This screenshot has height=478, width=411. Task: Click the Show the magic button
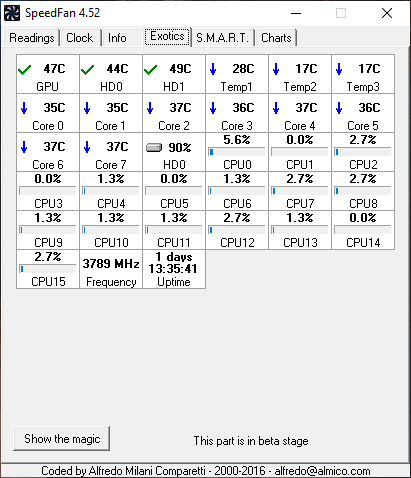(x=62, y=439)
